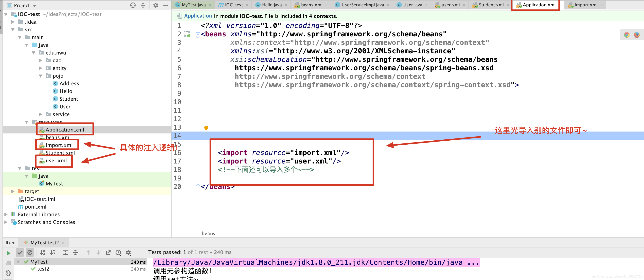
Task: Expand all test results
Action: tap(65, 252)
